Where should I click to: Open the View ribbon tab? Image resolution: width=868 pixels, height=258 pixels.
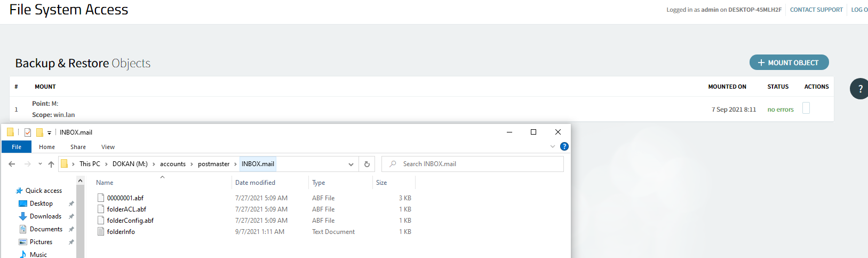(x=108, y=147)
